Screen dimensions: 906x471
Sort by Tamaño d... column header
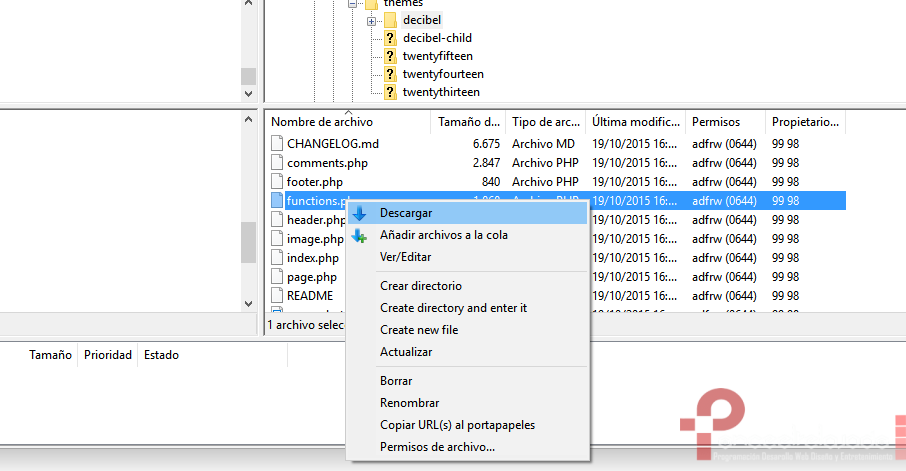pos(468,122)
